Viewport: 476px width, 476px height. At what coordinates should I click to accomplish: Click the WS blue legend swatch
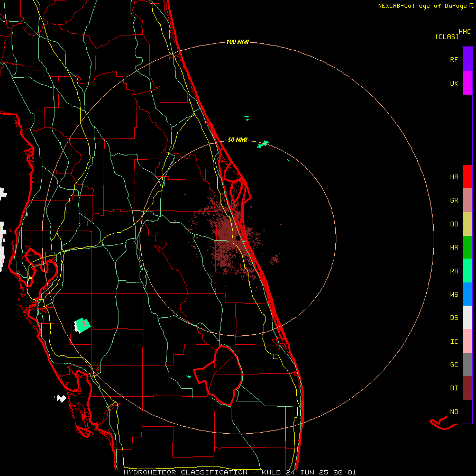[x=467, y=294]
